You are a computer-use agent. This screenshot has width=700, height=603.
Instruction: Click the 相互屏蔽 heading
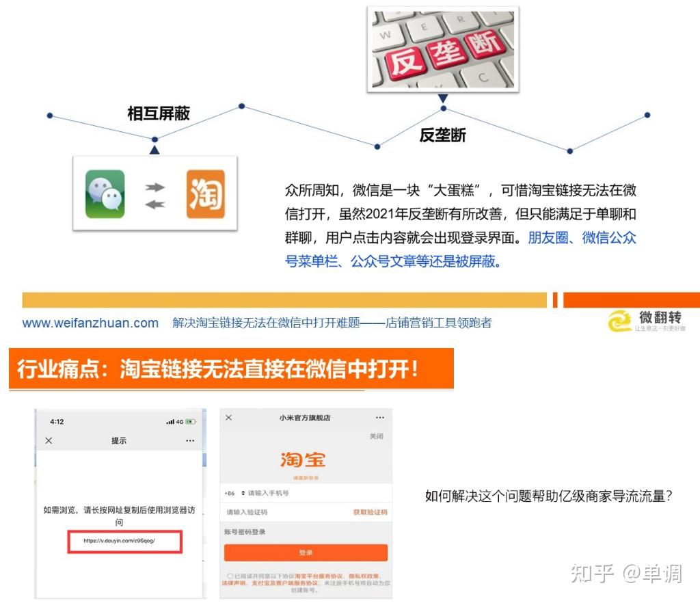[x=159, y=113]
